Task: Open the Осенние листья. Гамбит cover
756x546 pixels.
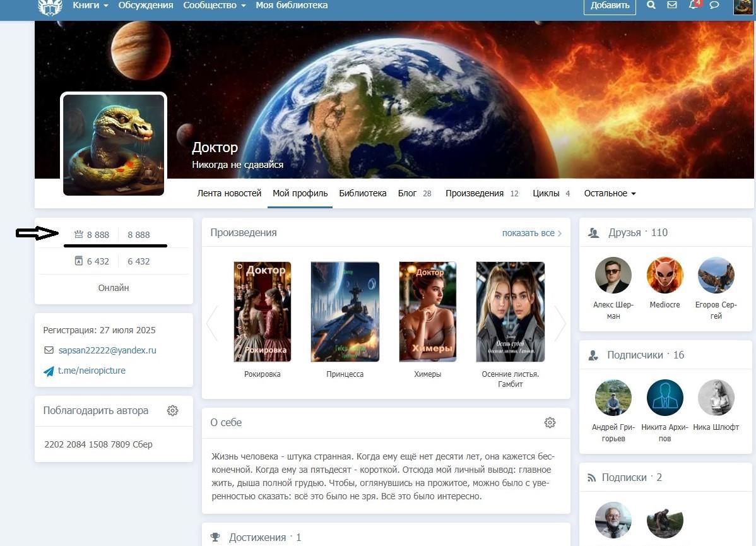Action: tap(510, 312)
